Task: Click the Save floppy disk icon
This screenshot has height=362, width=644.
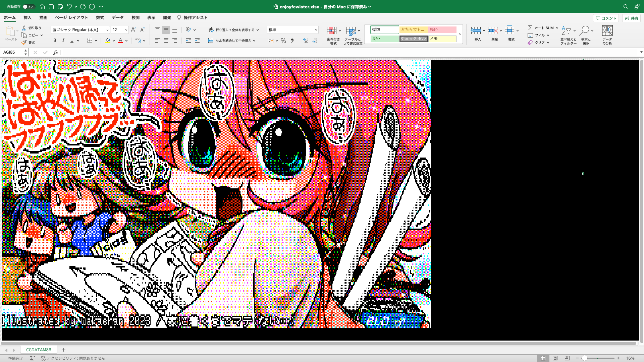Action: click(51, 6)
